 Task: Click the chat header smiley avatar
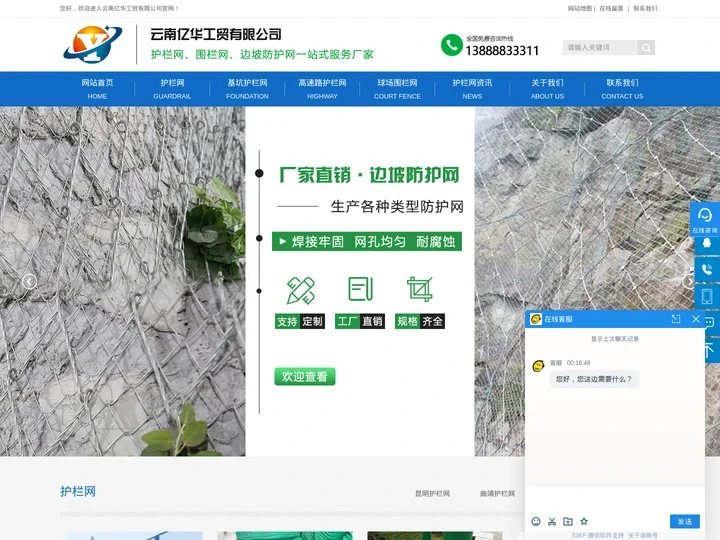[536, 319]
